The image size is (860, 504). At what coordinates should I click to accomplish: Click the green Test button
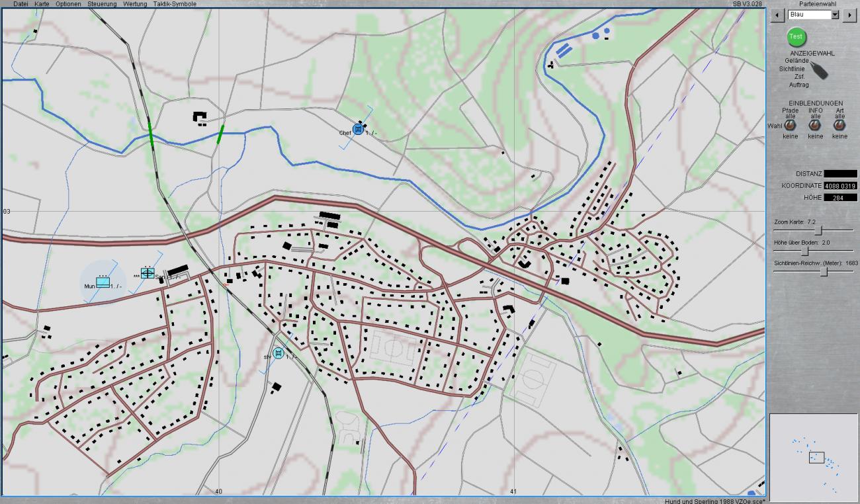click(x=796, y=37)
